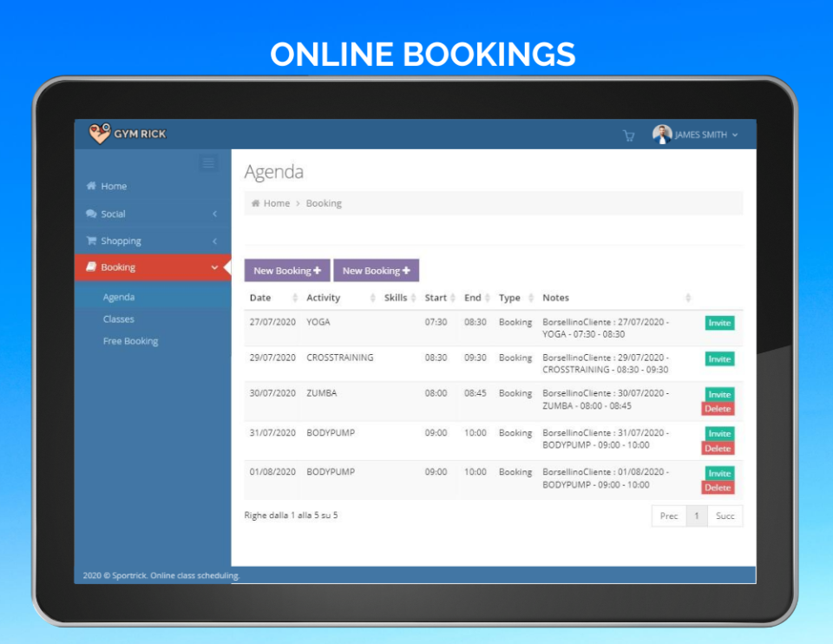
Task: Click the James Smith profile avatar
Action: click(x=662, y=135)
